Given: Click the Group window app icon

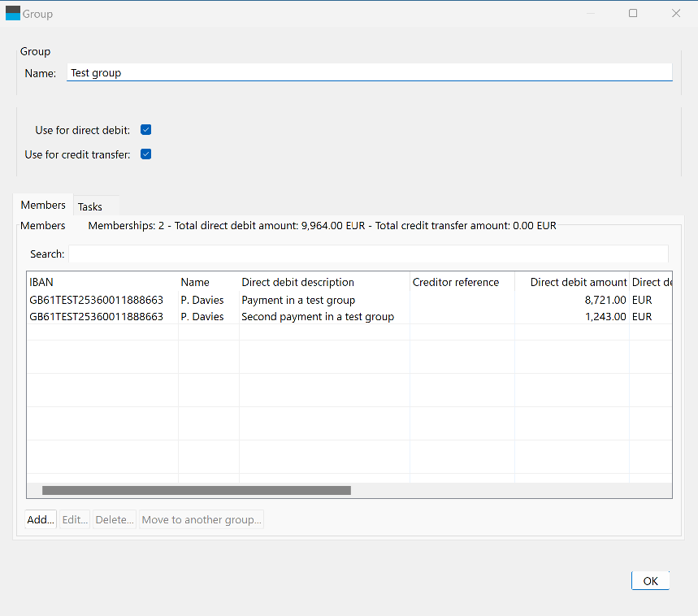Looking at the screenshot, I should pyautogui.click(x=13, y=14).
